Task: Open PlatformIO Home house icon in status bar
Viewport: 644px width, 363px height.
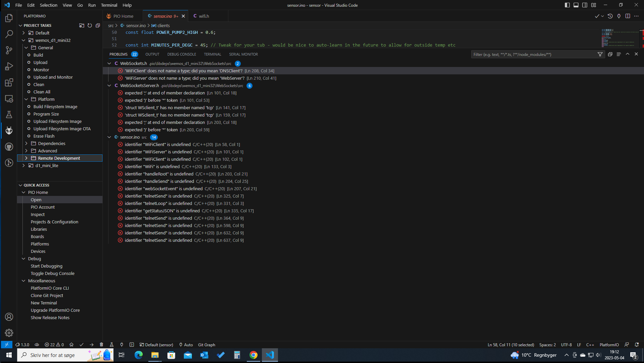Action: [x=71, y=345]
